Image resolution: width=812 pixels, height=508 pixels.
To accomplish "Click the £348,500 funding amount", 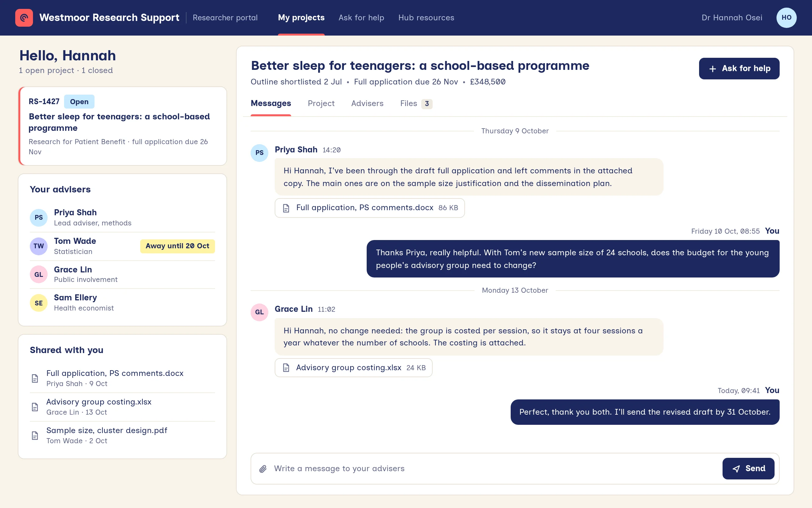I will [x=488, y=82].
